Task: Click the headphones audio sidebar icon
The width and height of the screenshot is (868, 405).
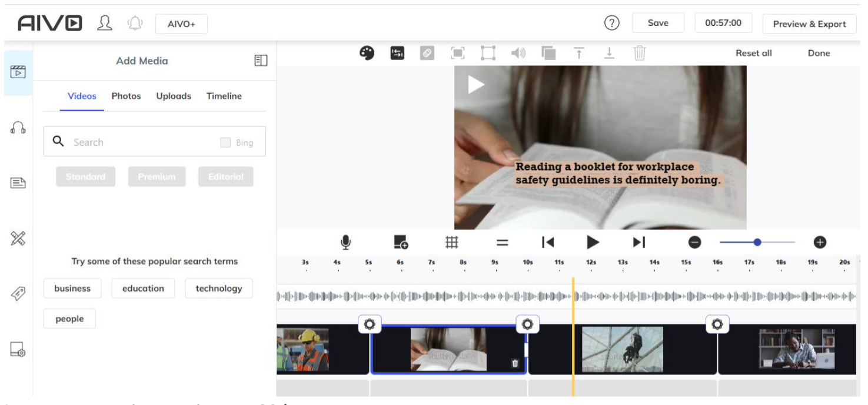Action: (18, 128)
